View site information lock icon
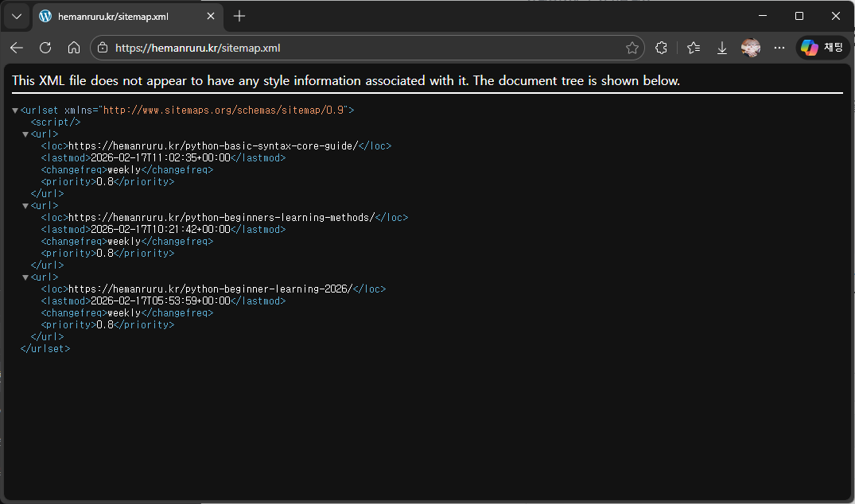The height and width of the screenshot is (504, 855). pos(102,48)
